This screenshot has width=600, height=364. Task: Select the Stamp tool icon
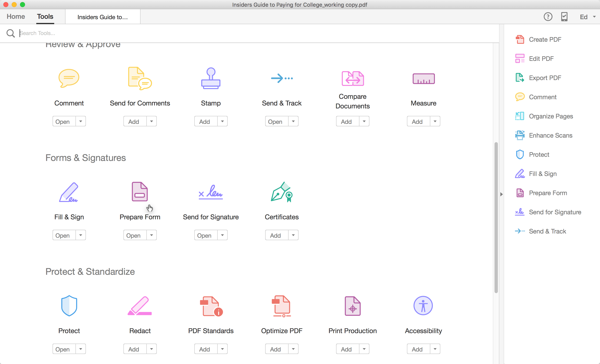pos(211,78)
